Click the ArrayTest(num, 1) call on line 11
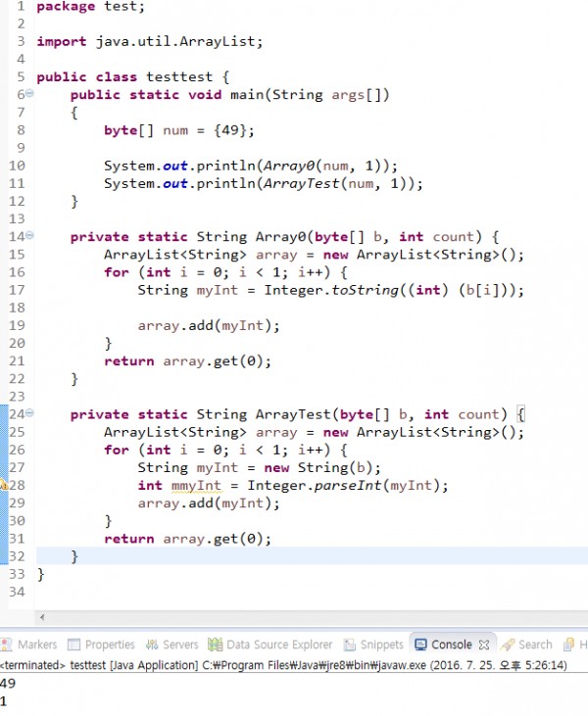The width and height of the screenshot is (588, 716). pos(338,183)
